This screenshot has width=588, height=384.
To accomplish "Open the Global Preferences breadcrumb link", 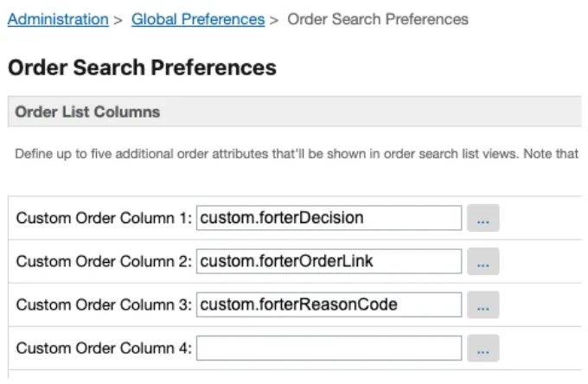I will (198, 19).
